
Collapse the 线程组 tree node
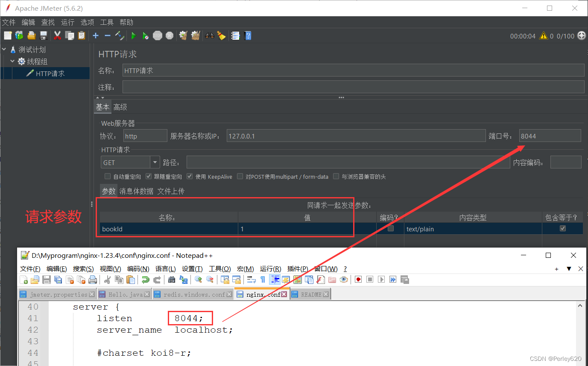tap(12, 62)
